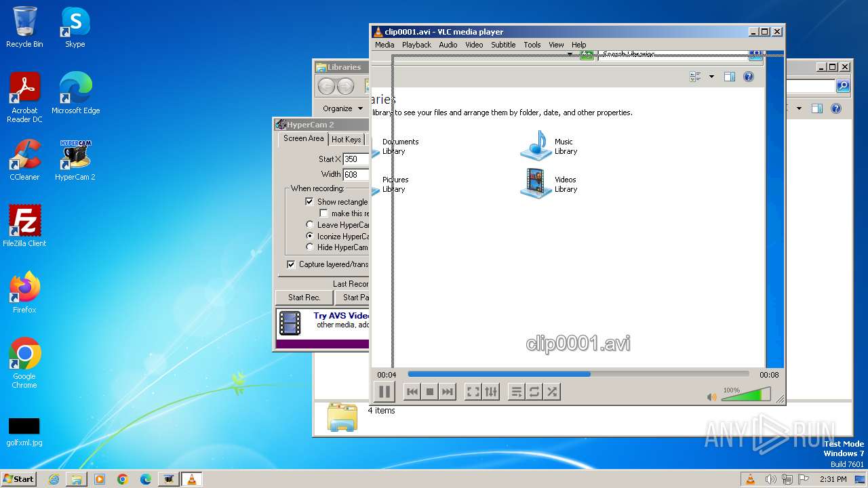Open the Video menu in VLC
Image resolution: width=868 pixels, height=488 pixels.
474,45
